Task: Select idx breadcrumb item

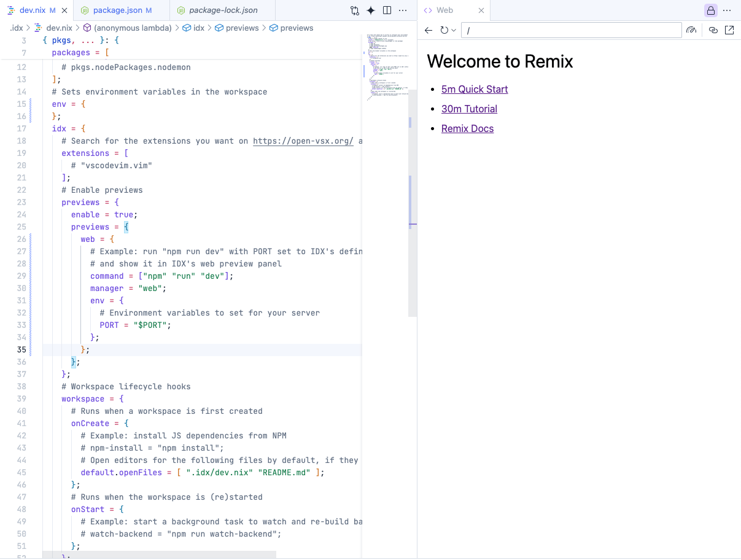Action: tap(193, 28)
